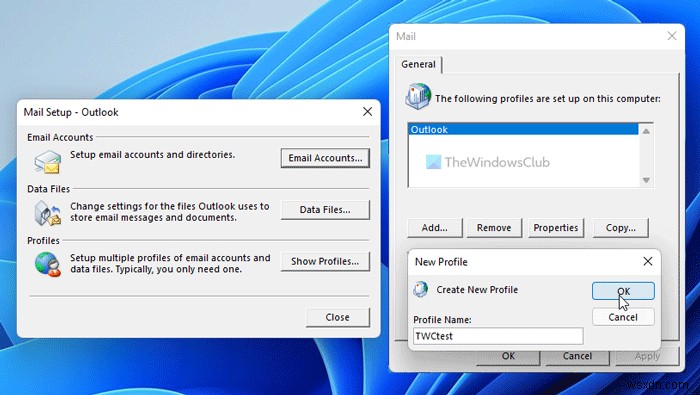700x395 pixels.
Task: Click the Profiles globe user icon
Action: coord(48,265)
